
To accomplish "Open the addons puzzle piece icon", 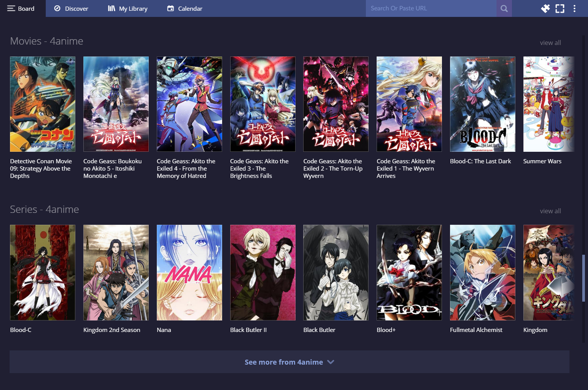I will 545,8.
